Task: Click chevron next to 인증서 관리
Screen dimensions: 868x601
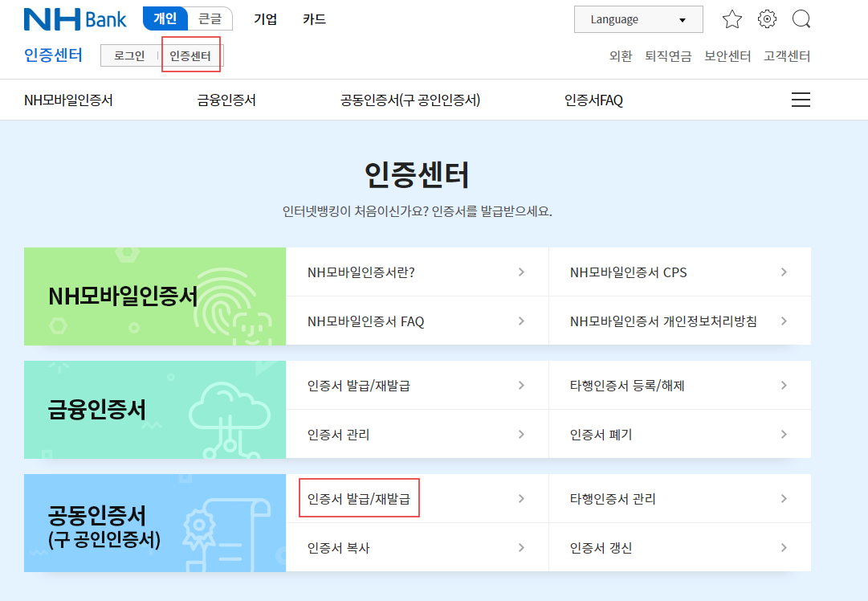Action: pyautogui.click(x=521, y=434)
